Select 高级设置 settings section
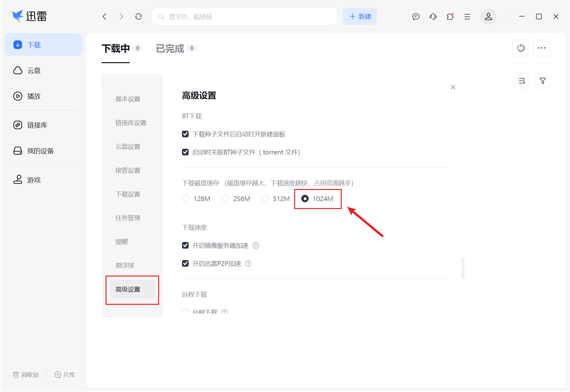The width and height of the screenshot is (570, 392). [132, 289]
